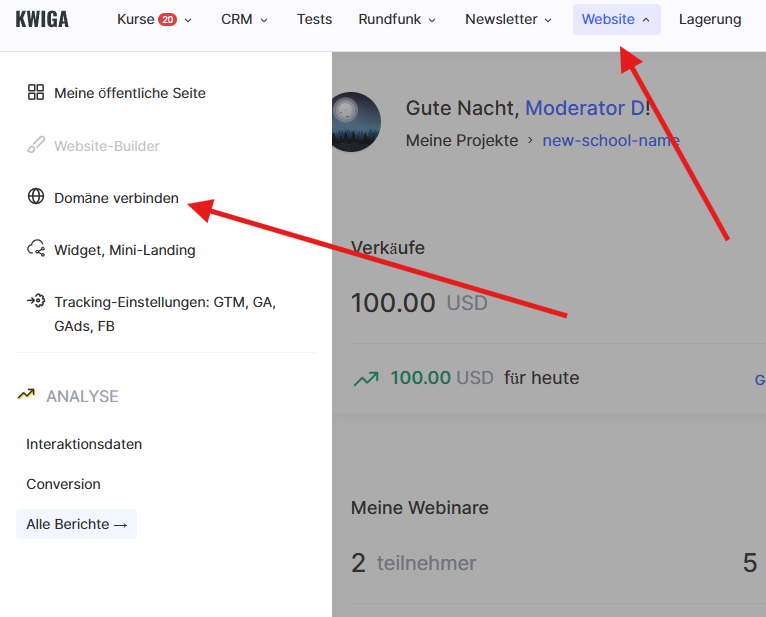Open the Tests menu item
766x617 pixels.
click(314, 19)
